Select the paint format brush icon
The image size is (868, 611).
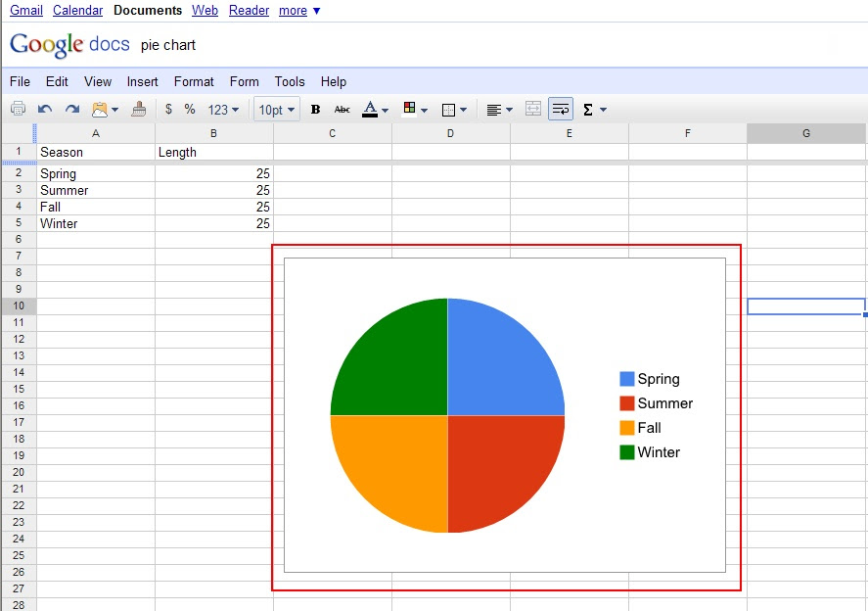(139, 110)
